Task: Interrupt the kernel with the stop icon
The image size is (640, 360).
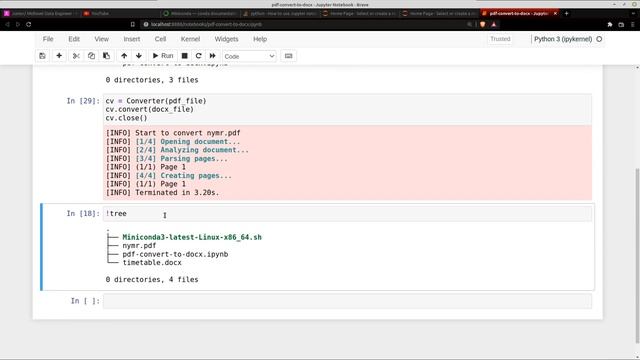Action: point(184,56)
